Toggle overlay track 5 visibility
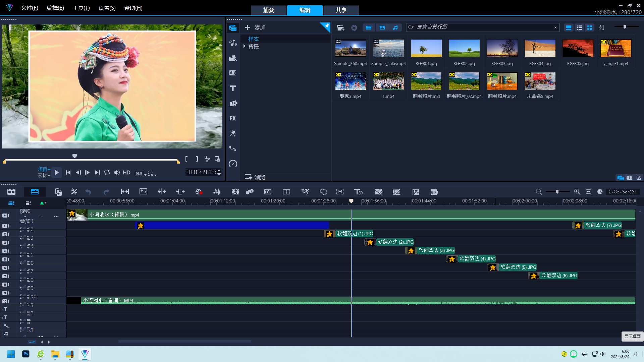This screenshot has width=644, height=362. pos(6,259)
